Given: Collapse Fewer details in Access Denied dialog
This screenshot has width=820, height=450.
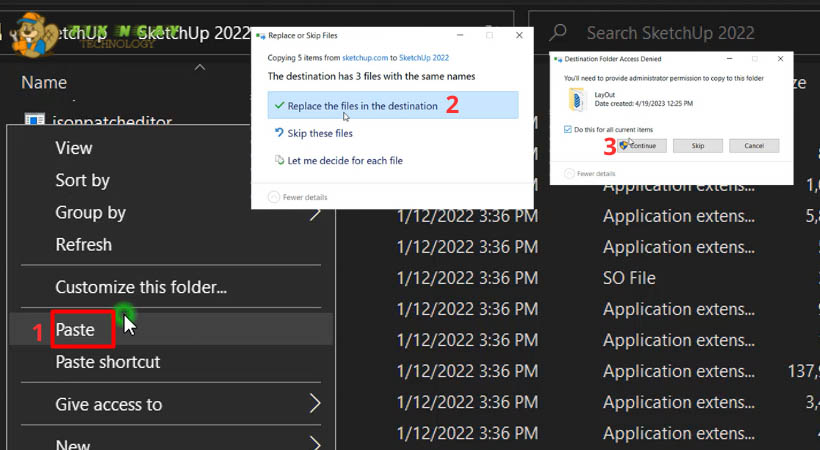Looking at the screenshot, I should (x=569, y=173).
